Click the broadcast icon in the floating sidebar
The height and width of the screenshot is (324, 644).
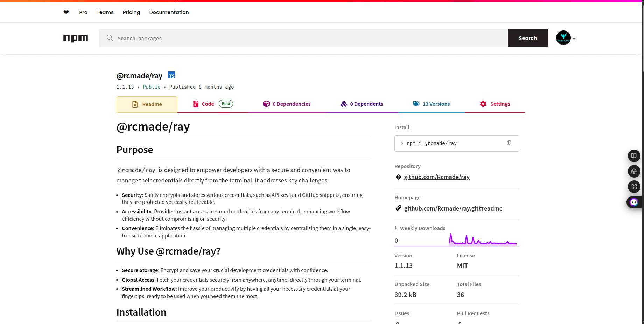click(x=634, y=171)
